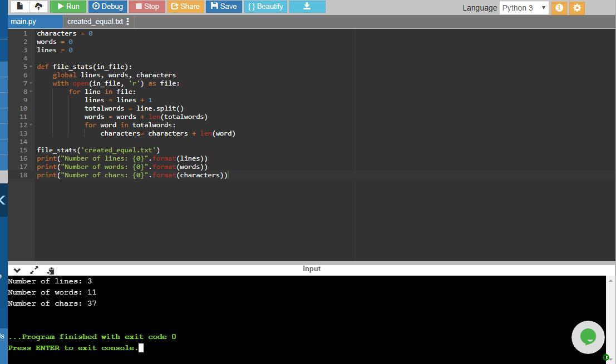Open the Language dropdown showing Python 3

524,8
